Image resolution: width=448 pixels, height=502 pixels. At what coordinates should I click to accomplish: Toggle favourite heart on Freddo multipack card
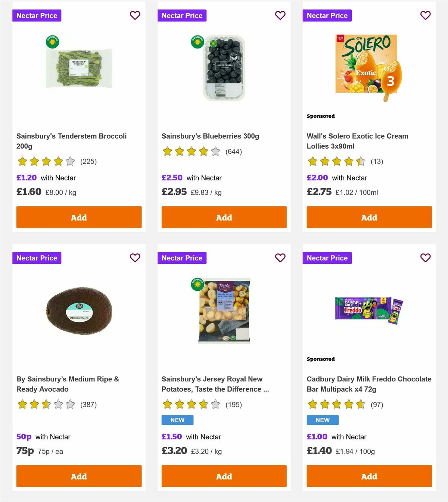pos(425,258)
